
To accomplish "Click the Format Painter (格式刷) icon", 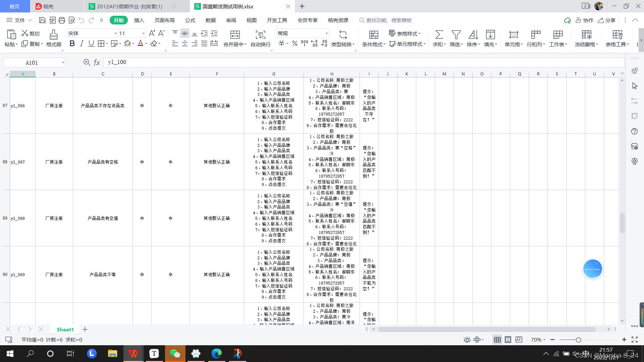I will [53, 35].
